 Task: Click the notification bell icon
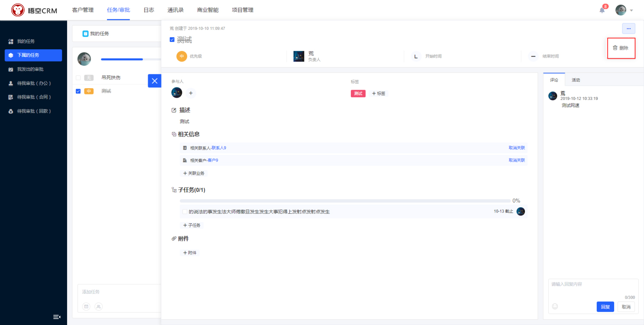click(602, 10)
